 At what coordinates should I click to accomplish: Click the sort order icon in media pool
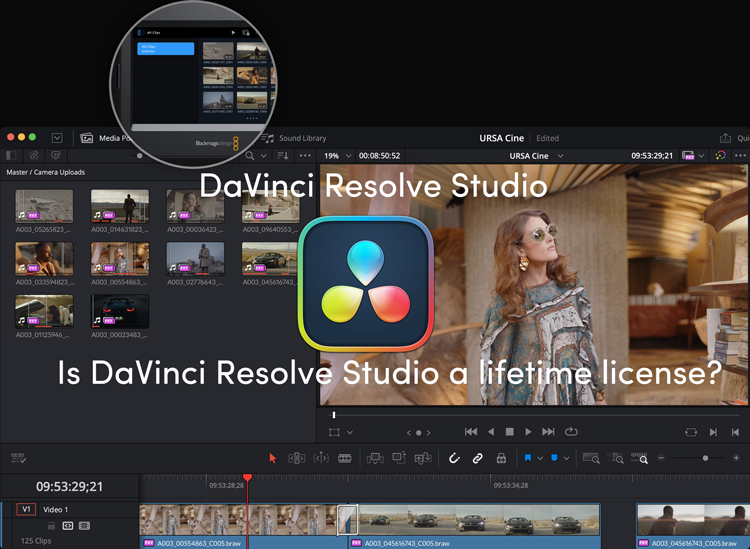point(283,155)
